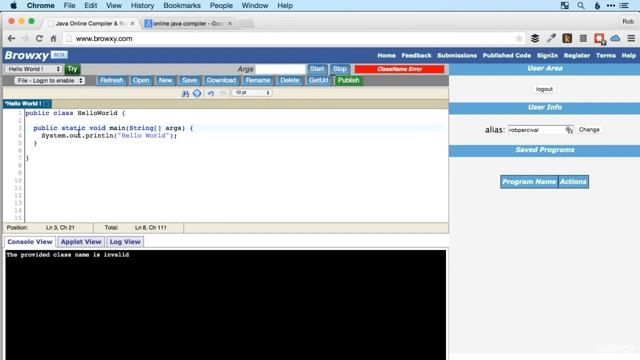
Task: Click the Rob profile button in Chrome
Action: [x=628, y=21]
